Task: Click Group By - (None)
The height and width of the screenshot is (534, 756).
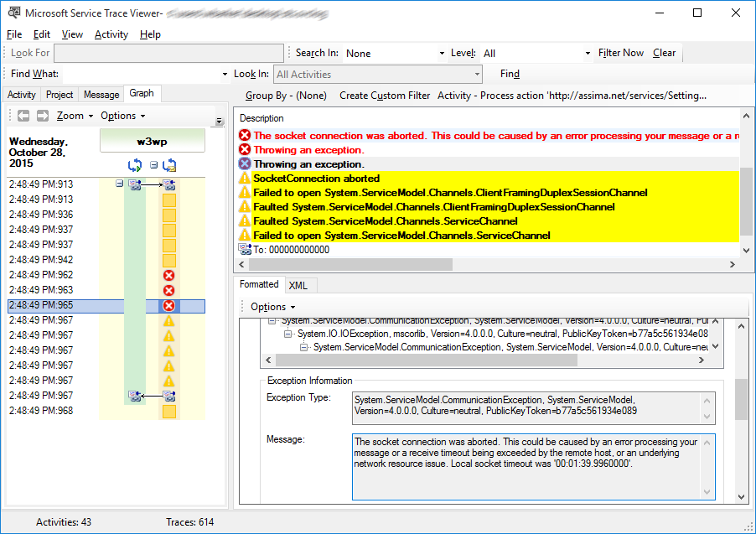Action: click(x=286, y=96)
